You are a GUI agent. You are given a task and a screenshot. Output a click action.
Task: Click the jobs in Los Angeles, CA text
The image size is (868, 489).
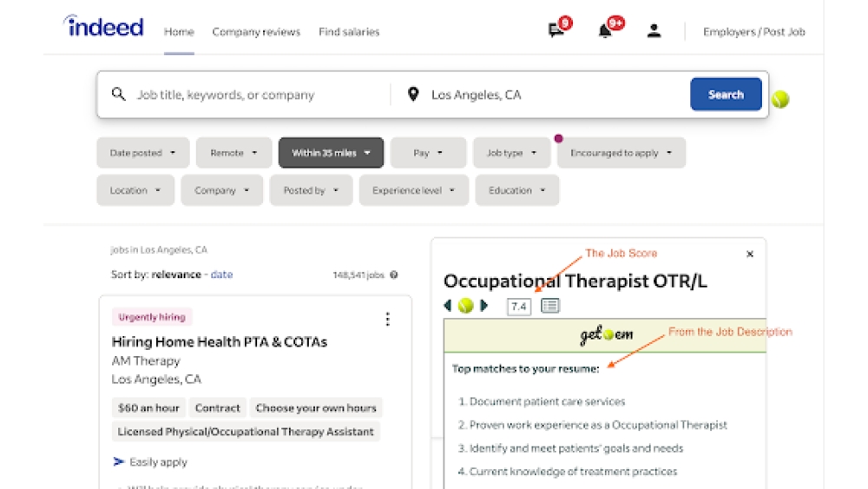159,250
